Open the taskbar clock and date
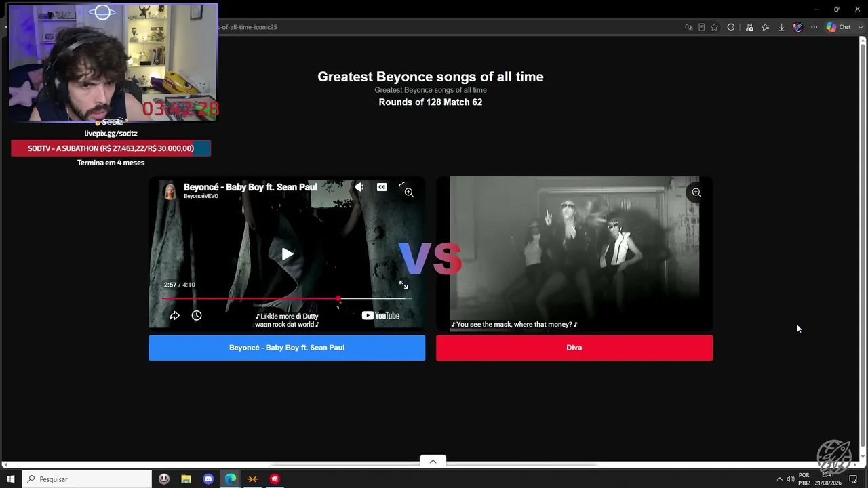 point(828,479)
